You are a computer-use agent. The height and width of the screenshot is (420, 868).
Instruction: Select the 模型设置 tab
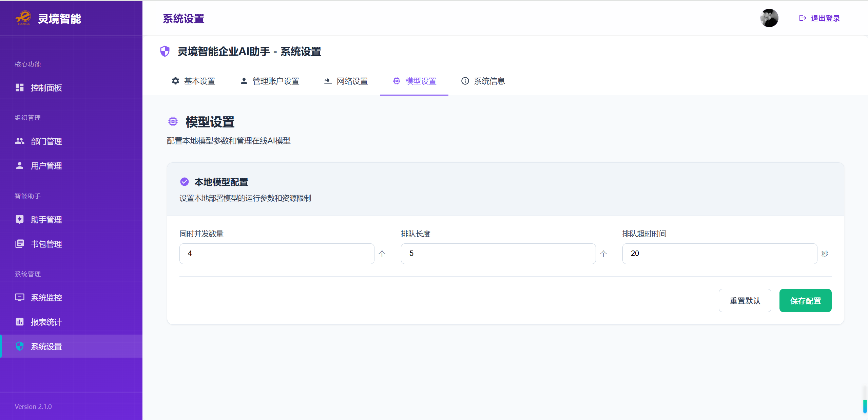414,81
